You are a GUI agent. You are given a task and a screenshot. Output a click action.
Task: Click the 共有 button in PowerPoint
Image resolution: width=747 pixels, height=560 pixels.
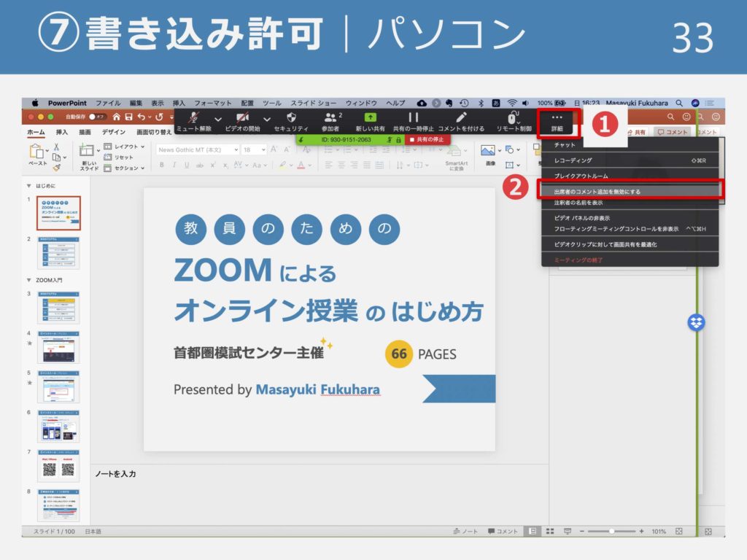[636, 132]
